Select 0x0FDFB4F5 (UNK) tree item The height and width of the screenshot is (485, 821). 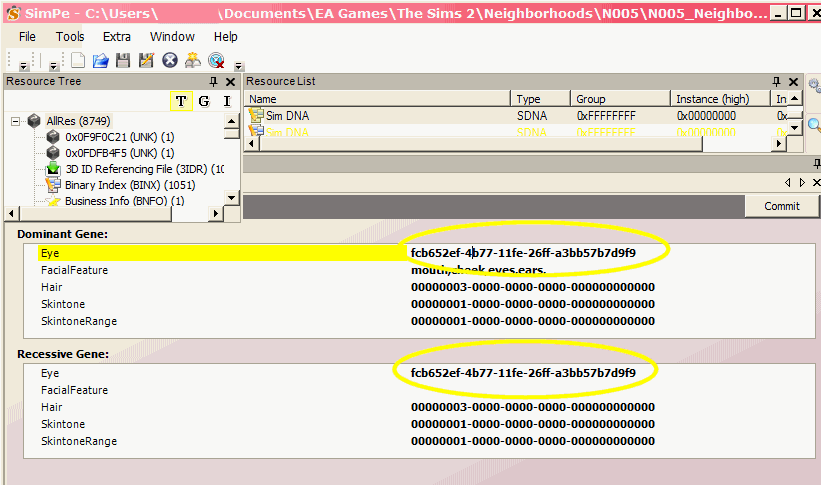coord(120,153)
